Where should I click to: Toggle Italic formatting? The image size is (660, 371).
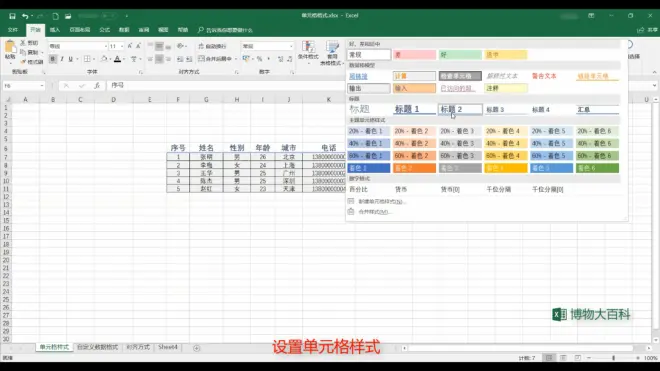(62, 59)
